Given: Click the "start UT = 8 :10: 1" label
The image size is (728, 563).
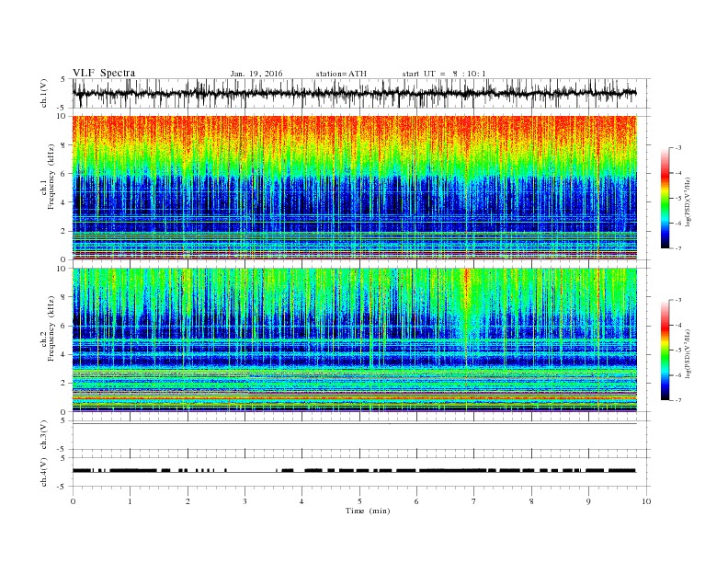Looking at the screenshot, I should [444, 74].
